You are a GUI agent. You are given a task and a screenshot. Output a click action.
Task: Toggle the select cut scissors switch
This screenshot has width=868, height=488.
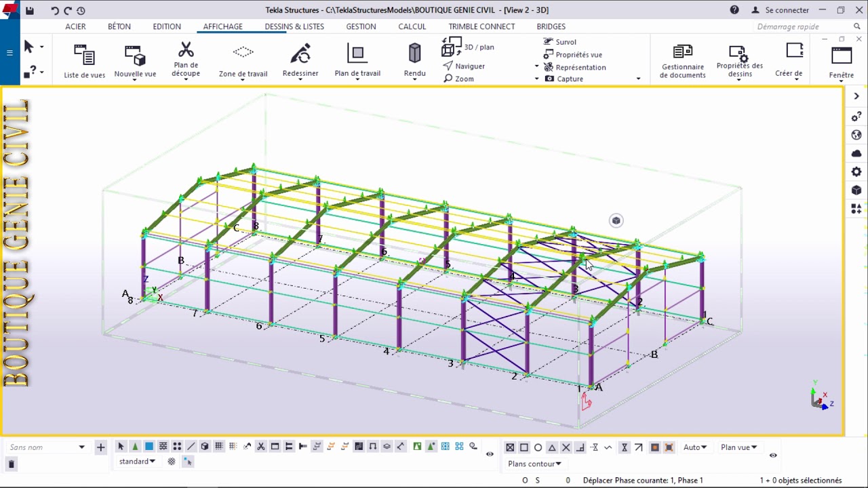pyautogui.click(x=261, y=447)
